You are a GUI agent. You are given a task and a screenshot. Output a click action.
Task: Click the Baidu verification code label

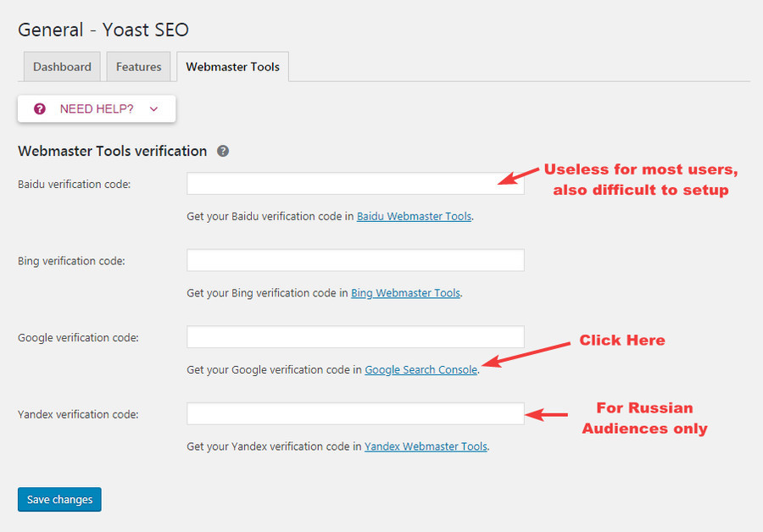coord(73,184)
